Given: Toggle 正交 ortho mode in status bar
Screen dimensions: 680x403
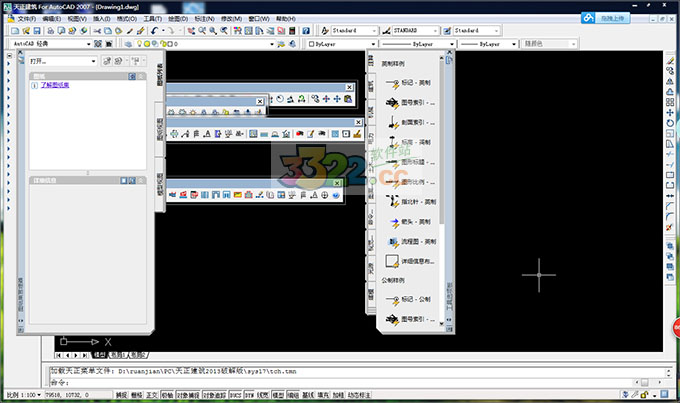Looking at the screenshot, I should (x=152, y=396).
